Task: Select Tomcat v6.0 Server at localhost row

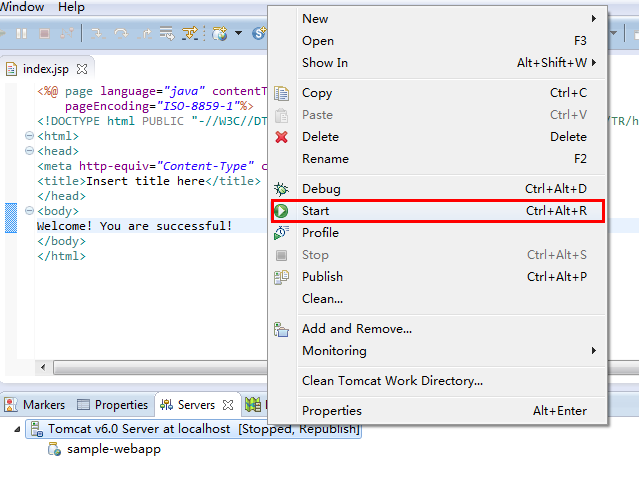Action: point(194,429)
